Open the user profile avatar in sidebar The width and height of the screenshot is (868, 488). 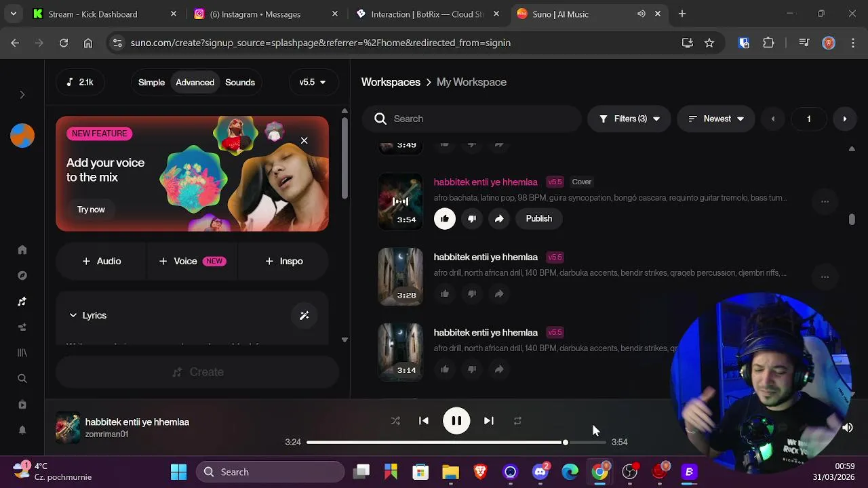(22, 136)
